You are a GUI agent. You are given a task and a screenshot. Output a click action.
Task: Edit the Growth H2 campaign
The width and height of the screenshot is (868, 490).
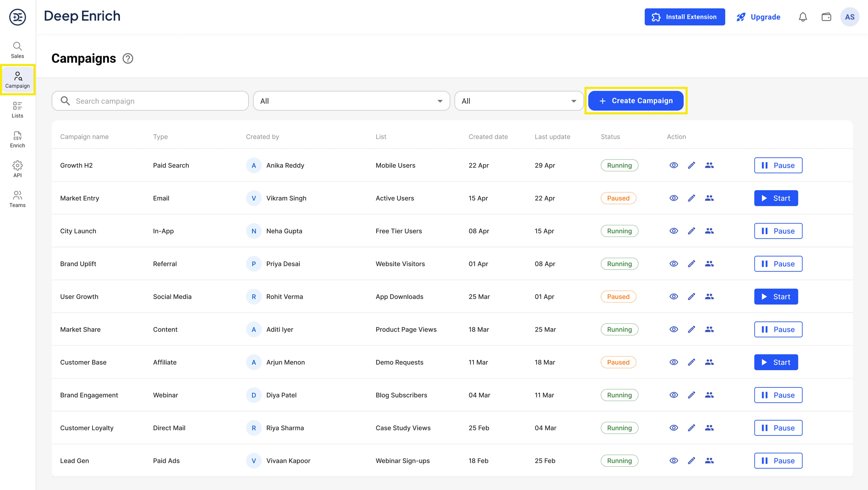coord(691,165)
